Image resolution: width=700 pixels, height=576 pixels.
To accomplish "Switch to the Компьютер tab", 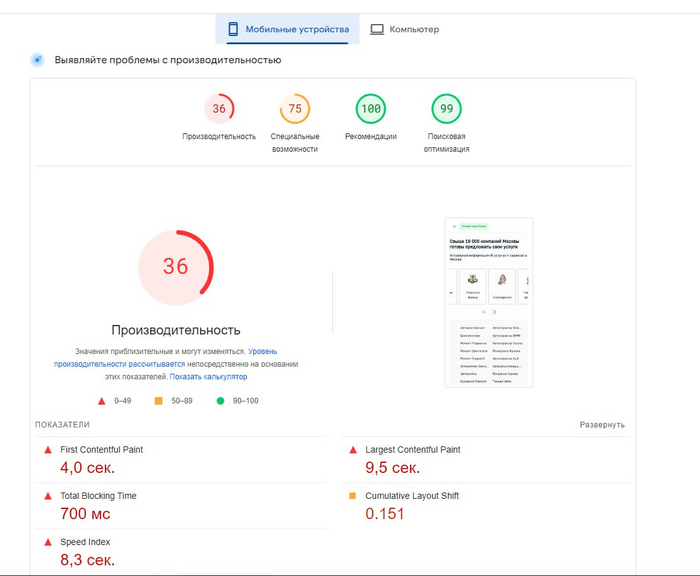I will tap(404, 29).
